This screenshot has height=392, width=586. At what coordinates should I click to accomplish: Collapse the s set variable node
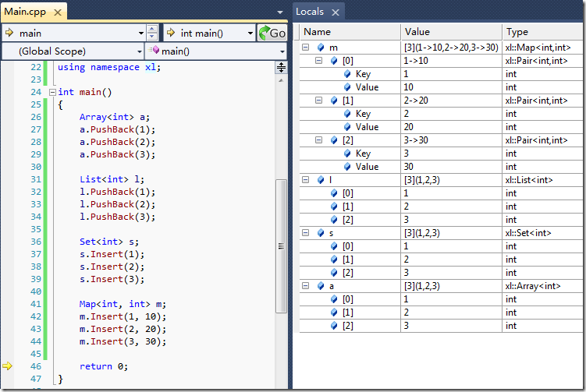tap(305, 232)
